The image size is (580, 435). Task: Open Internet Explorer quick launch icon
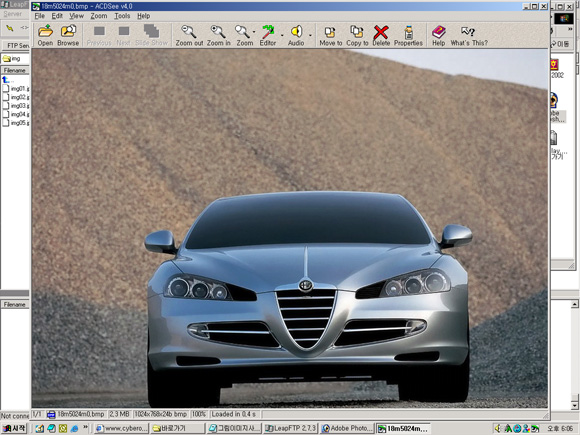point(74,428)
